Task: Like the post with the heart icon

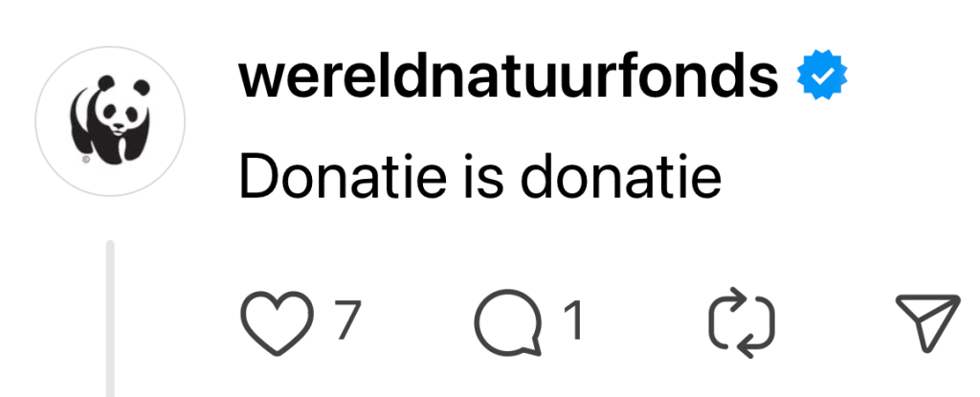Action: pos(277,323)
